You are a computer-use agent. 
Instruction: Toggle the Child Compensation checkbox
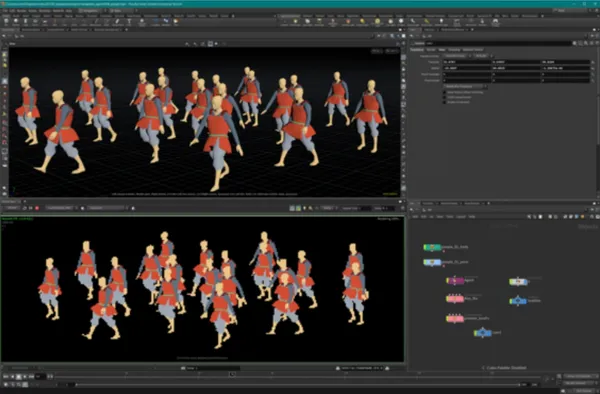click(445, 97)
